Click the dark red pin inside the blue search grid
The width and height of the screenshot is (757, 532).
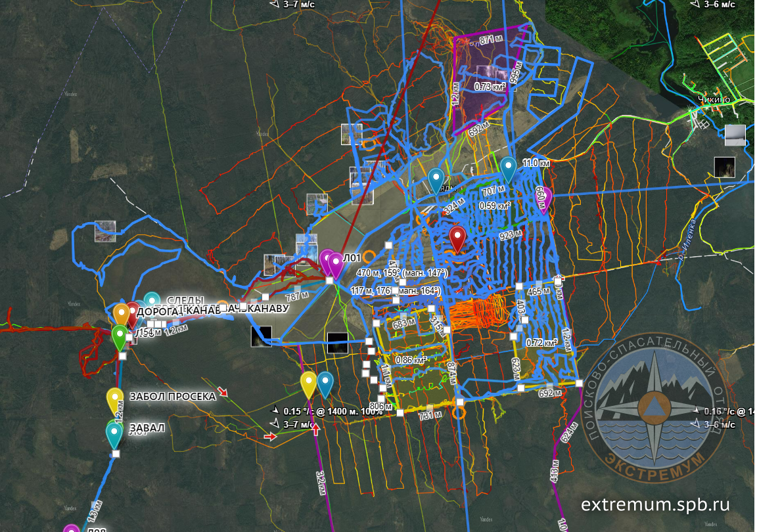click(457, 238)
